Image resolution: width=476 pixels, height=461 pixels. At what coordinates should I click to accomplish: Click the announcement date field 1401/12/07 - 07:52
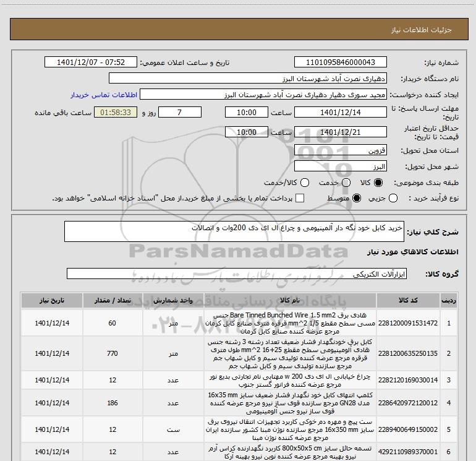tap(91, 62)
